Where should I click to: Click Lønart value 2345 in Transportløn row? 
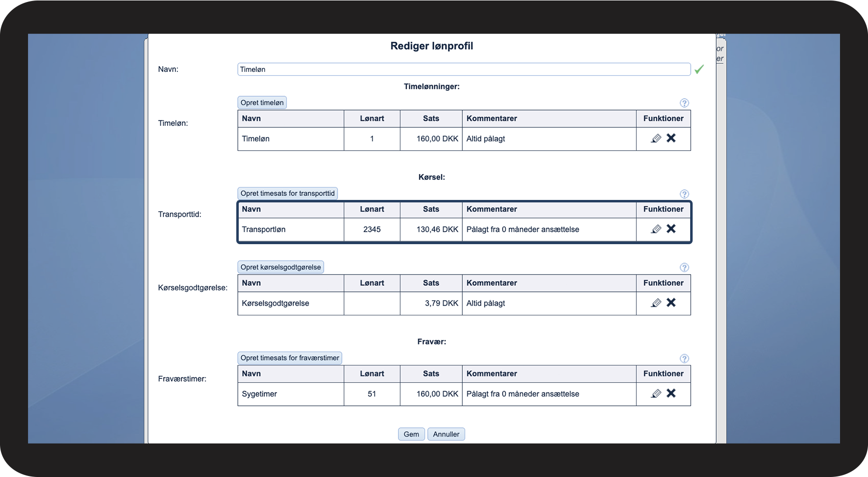coord(372,229)
